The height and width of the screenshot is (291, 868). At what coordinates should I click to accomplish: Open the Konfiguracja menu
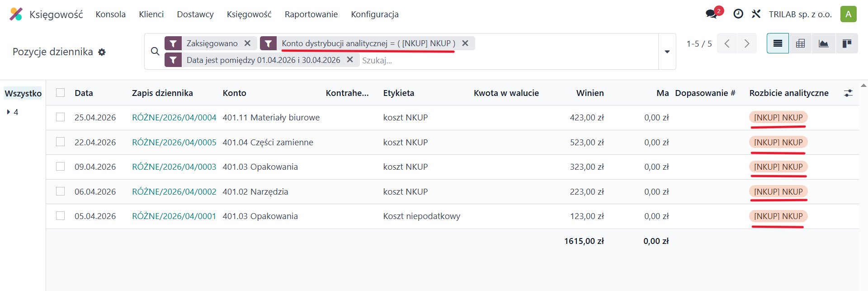375,14
